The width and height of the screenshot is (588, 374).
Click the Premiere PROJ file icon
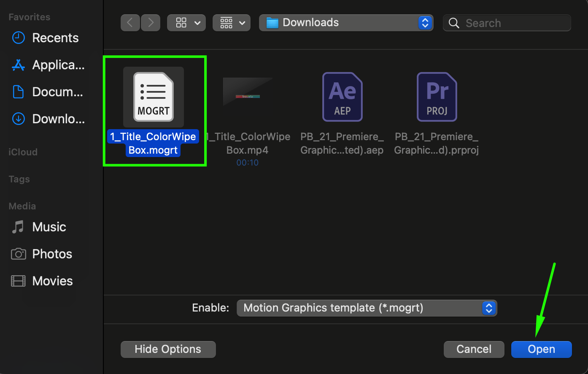(x=437, y=97)
